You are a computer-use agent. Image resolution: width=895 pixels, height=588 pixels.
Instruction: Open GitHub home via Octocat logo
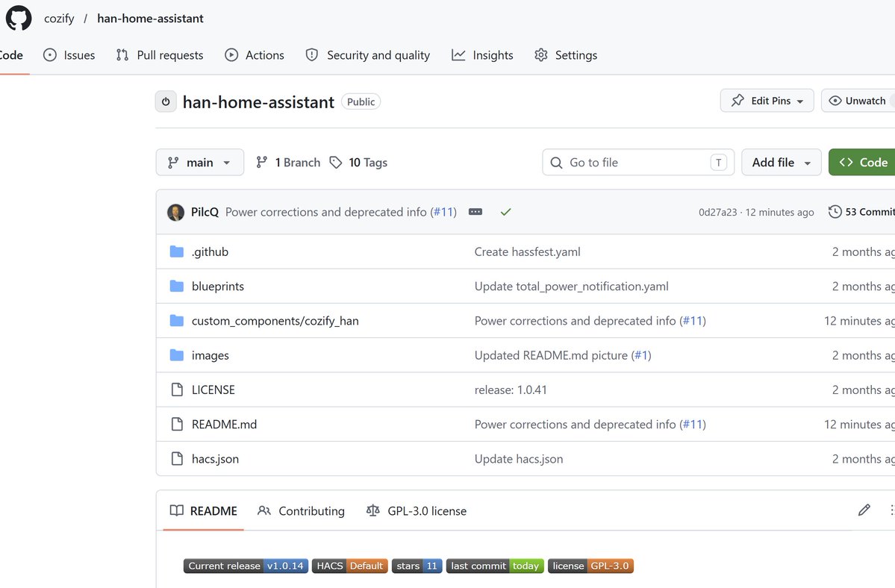[x=18, y=18]
